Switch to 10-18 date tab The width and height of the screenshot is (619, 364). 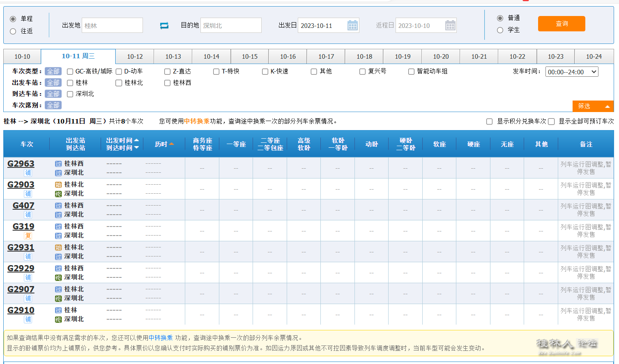point(364,57)
